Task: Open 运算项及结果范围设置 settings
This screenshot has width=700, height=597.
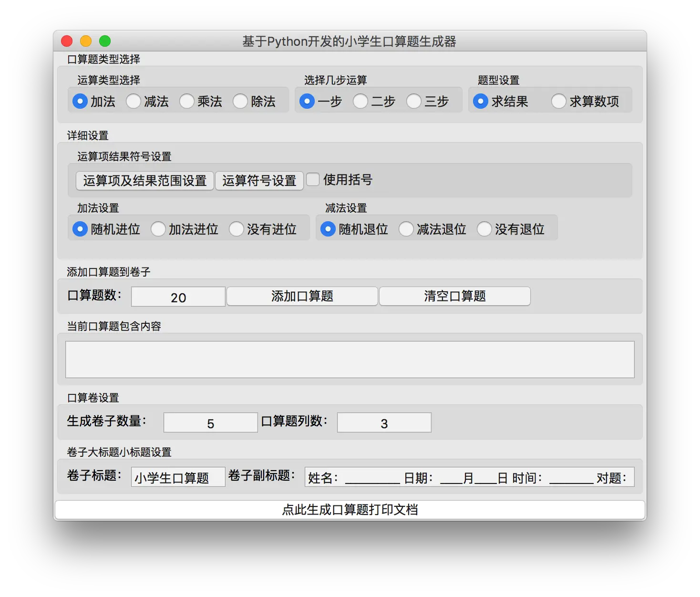Action: coord(144,181)
